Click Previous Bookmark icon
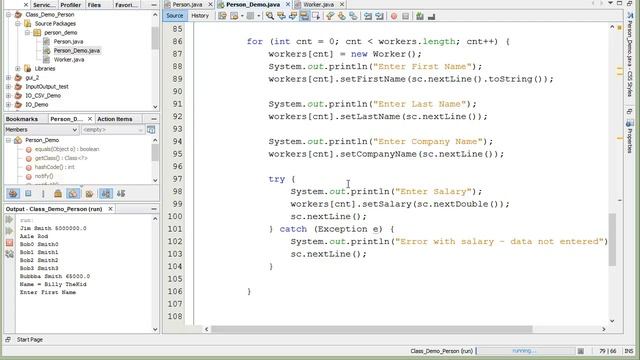 pyautogui.click(x=330, y=16)
